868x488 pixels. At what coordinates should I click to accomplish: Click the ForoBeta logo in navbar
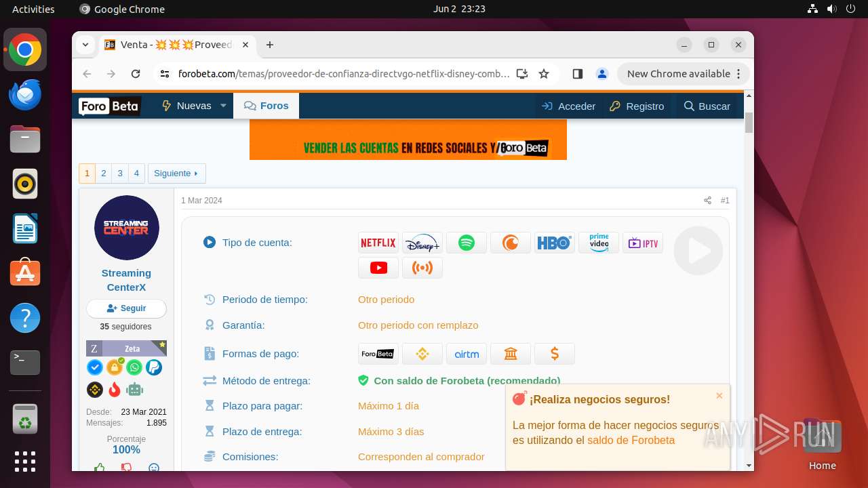coord(109,106)
